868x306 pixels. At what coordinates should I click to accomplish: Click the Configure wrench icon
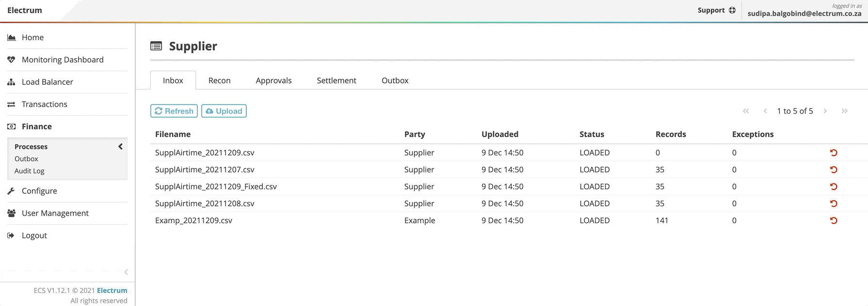tap(11, 191)
